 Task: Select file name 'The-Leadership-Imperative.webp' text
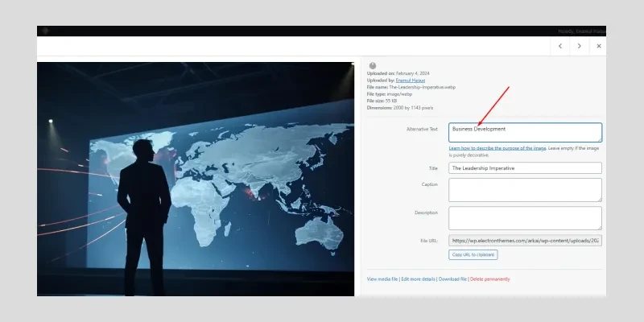(x=422, y=88)
